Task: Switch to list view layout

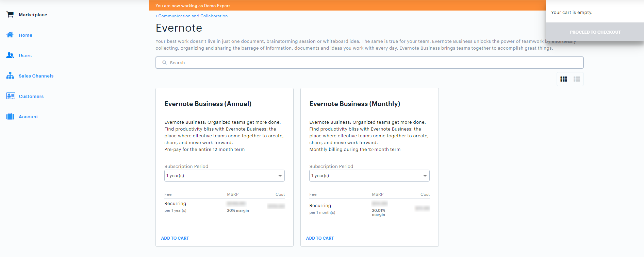Action: [x=577, y=79]
